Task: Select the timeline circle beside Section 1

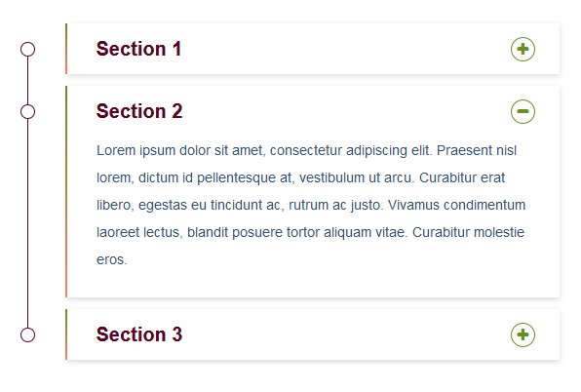Action: (x=28, y=49)
